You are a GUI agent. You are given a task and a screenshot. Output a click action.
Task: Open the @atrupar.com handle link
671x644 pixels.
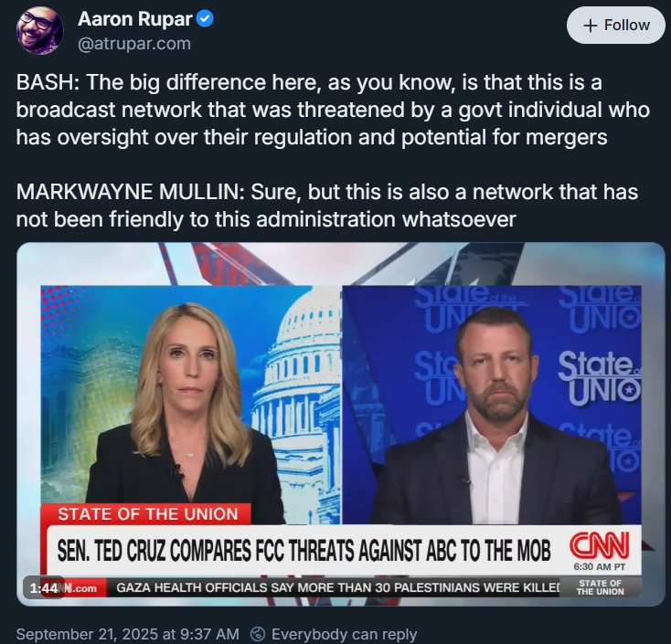(x=134, y=44)
